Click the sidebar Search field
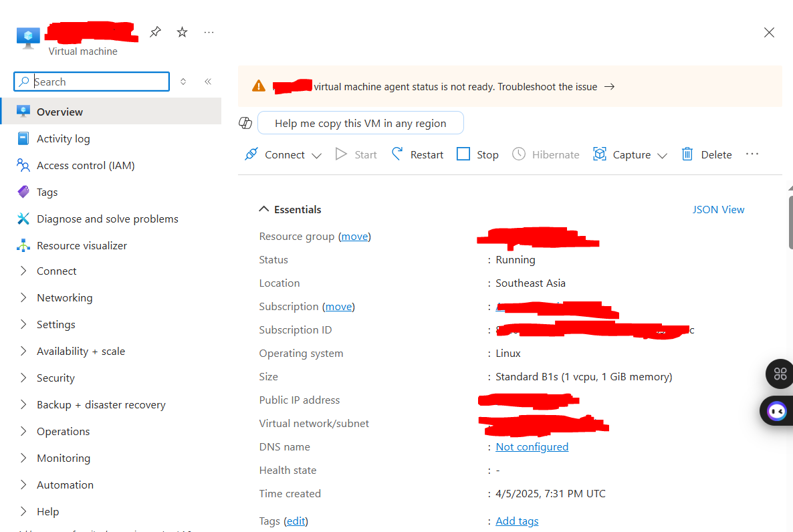Screen dimensions: 793x532 click(x=92, y=82)
